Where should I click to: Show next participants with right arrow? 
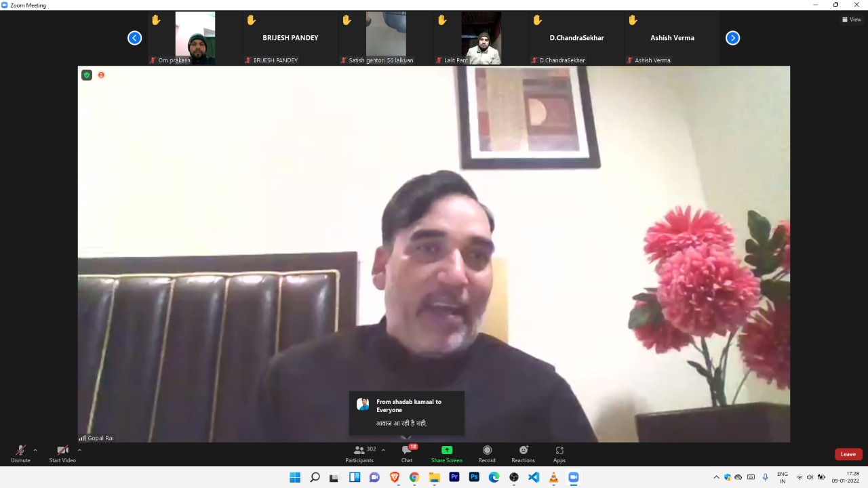[732, 38]
